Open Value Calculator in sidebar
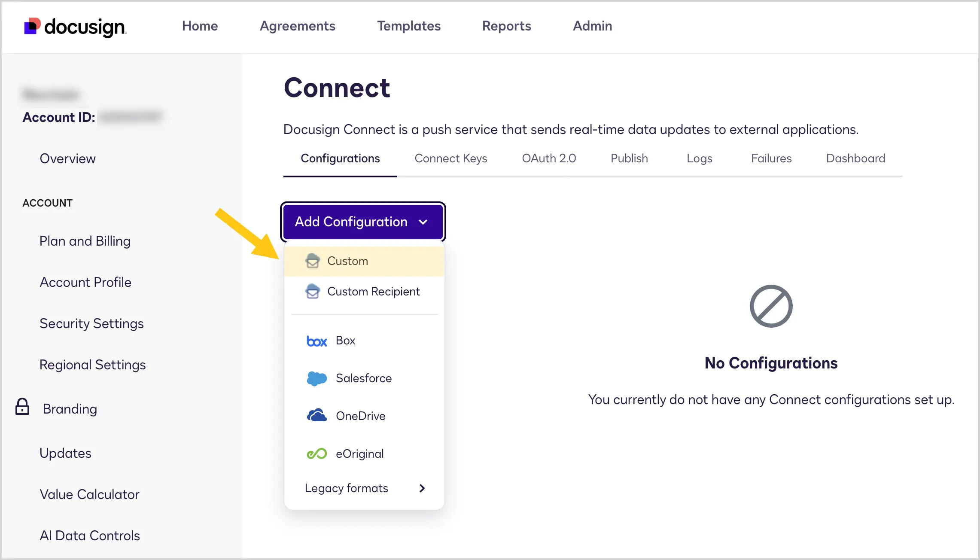Viewport: 980px width, 560px height. coord(89,494)
